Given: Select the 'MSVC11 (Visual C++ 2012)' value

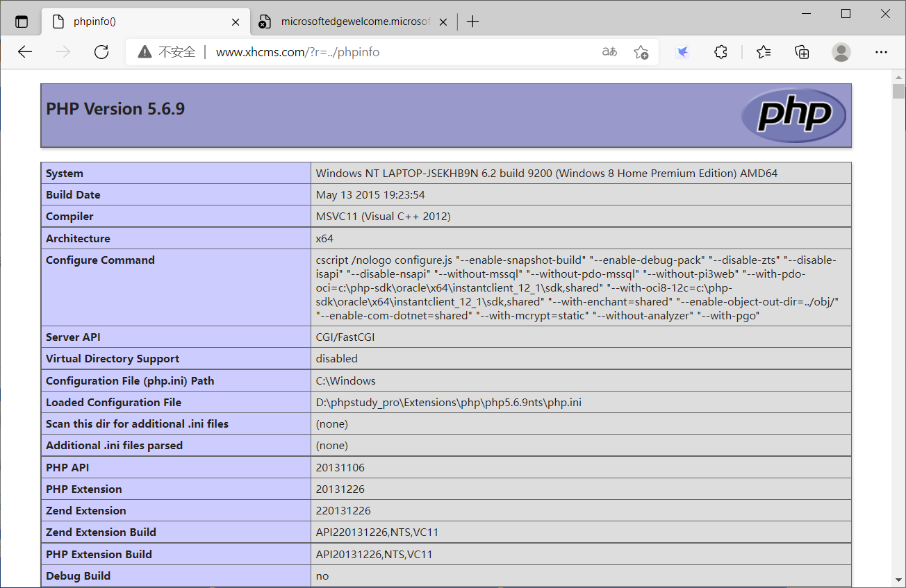Looking at the screenshot, I should (384, 216).
